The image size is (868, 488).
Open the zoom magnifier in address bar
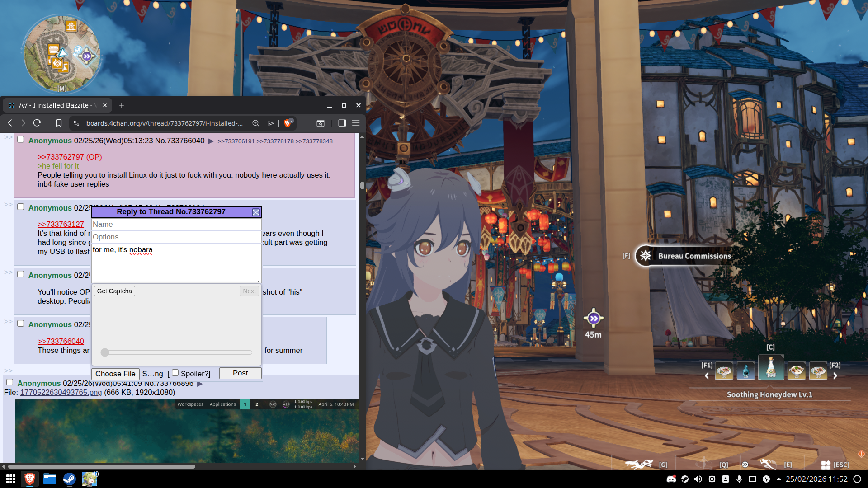pos(256,123)
